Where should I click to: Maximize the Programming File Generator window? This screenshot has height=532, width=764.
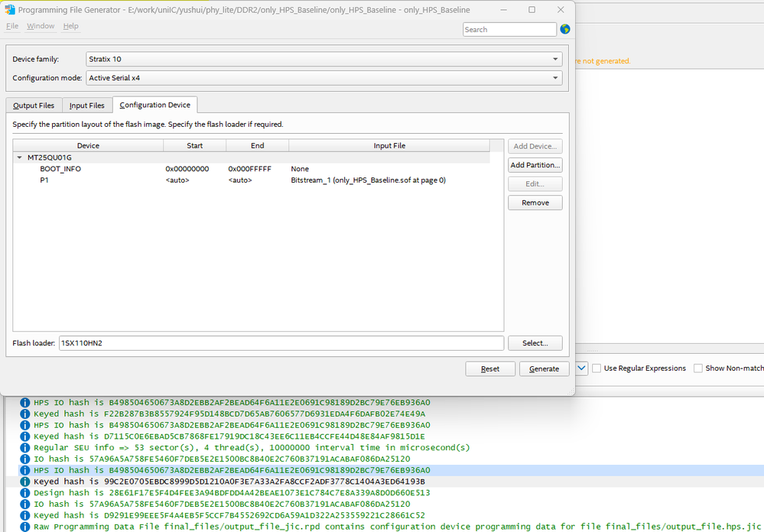pyautogui.click(x=532, y=9)
